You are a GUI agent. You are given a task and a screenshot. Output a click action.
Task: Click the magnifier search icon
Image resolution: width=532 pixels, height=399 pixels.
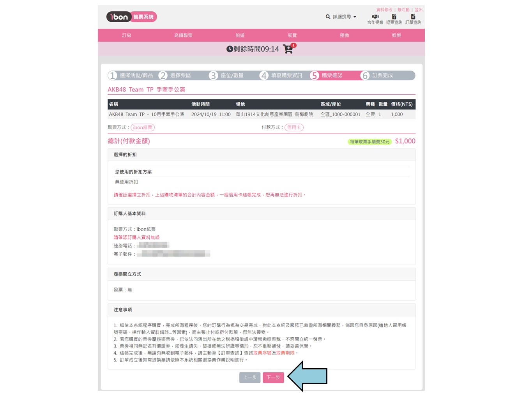coord(328,17)
